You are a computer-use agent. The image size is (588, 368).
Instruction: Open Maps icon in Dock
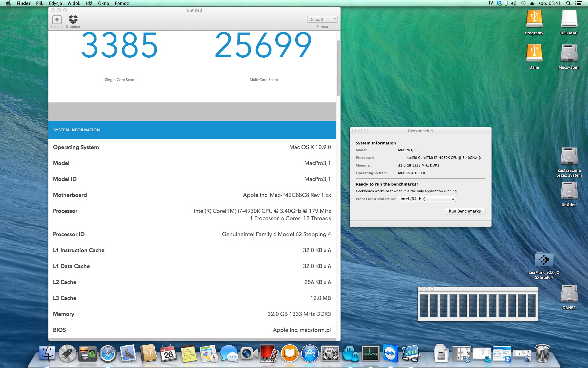[209, 353]
